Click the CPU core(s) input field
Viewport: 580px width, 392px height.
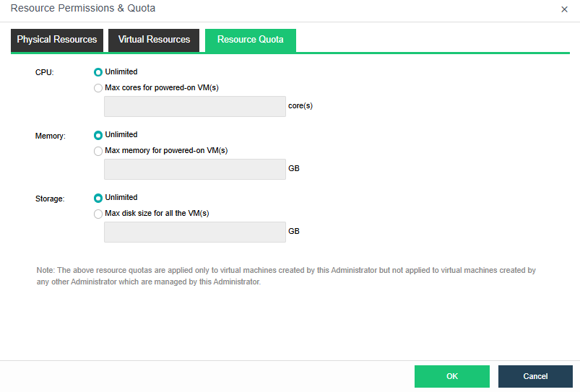(195, 106)
